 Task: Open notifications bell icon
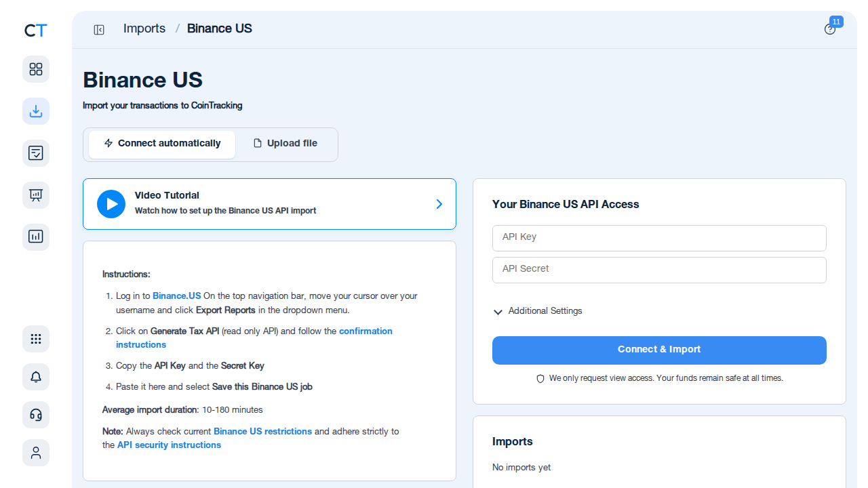[36, 377]
